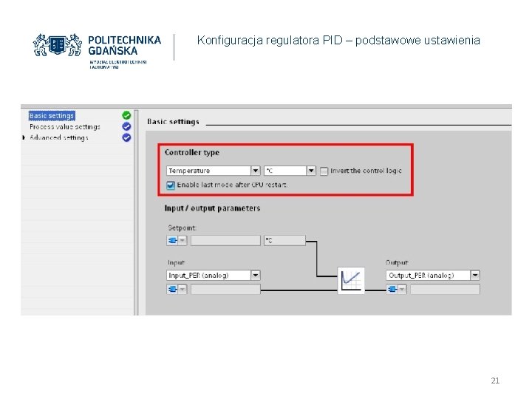Viewport: 532px width, 399px height.
Task: Click green checkmark status icon beside Basic settings
Action: [x=126, y=115]
